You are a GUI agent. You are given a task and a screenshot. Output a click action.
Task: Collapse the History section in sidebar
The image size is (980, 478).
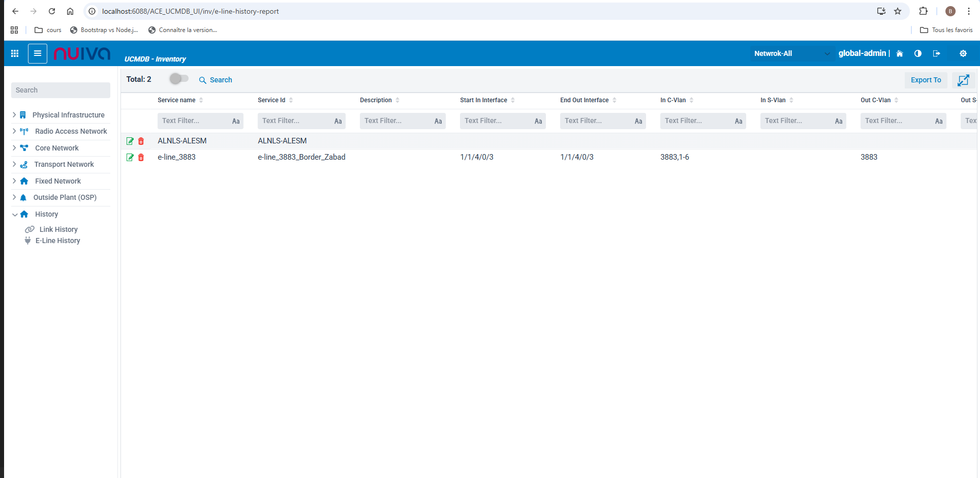15,215
